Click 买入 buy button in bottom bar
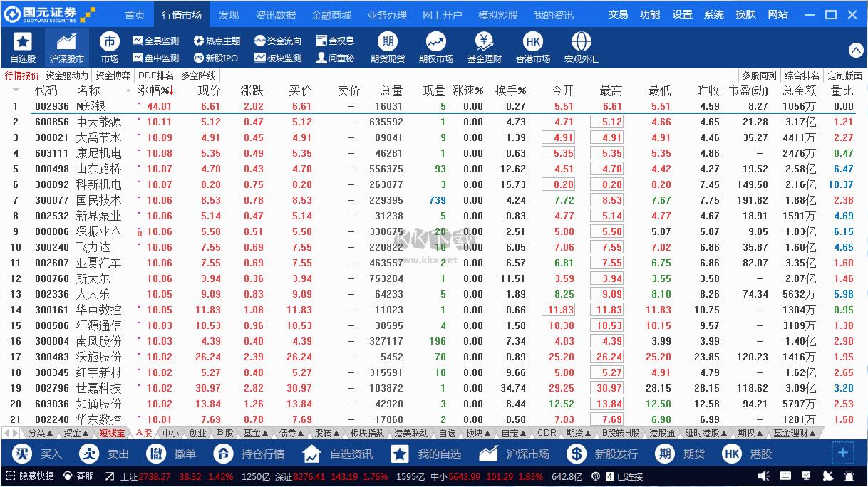Screen dimensions: 868x487 pyautogui.click(x=38, y=454)
